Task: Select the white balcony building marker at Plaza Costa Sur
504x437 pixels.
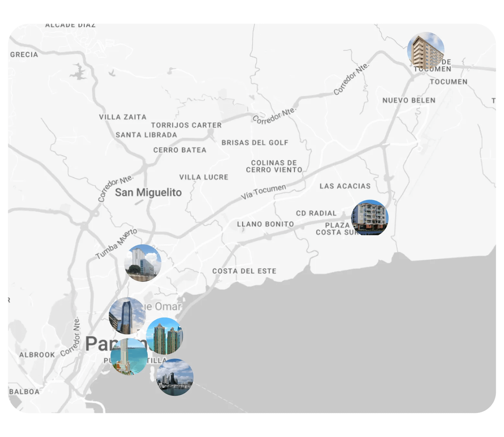Action: coord(370,218)
